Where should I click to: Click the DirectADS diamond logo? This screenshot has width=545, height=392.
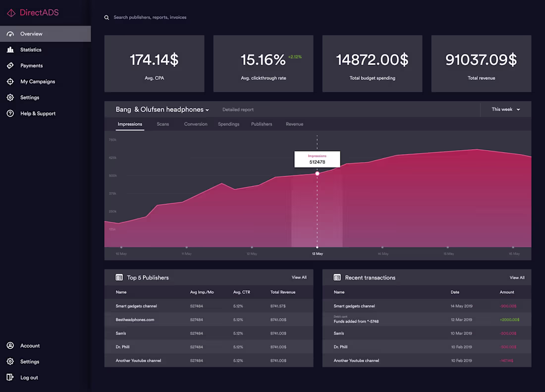tap(11, 12)
